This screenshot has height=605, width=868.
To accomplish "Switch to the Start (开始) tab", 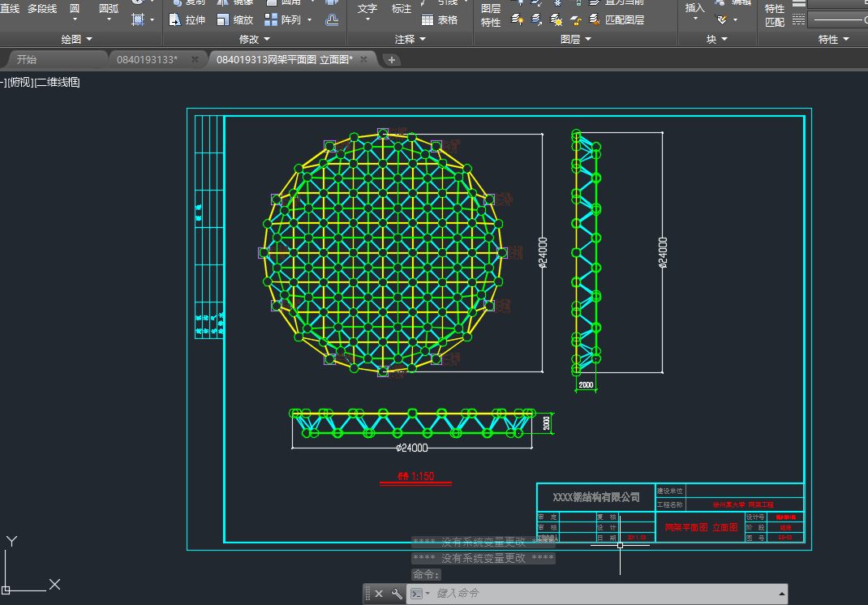I will [27, 59].
